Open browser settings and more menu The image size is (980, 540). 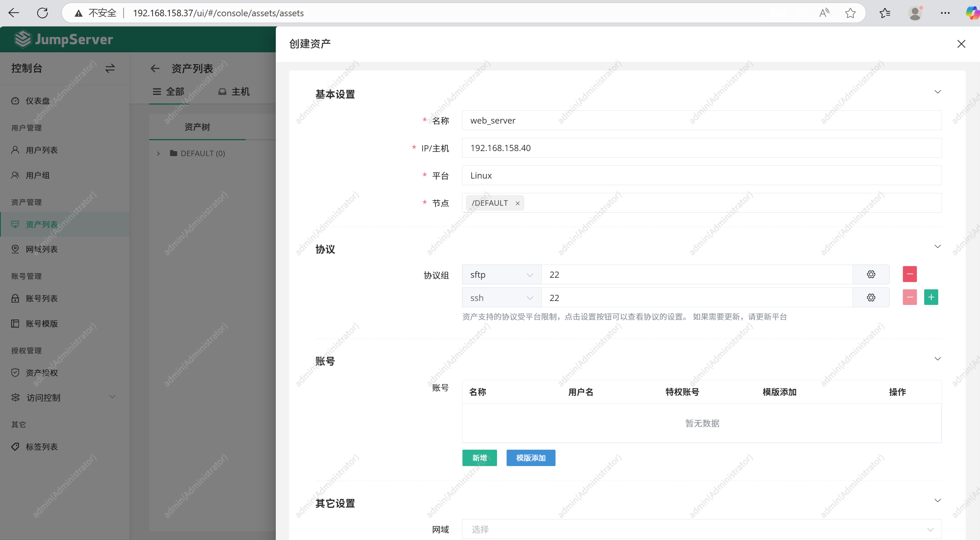pyautogui.click(x=945, y=13)
